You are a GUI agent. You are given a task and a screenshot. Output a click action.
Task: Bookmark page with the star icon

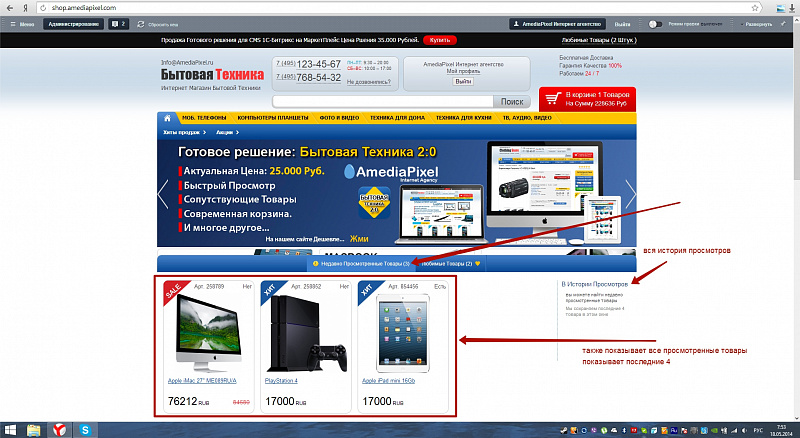(755, 8)
